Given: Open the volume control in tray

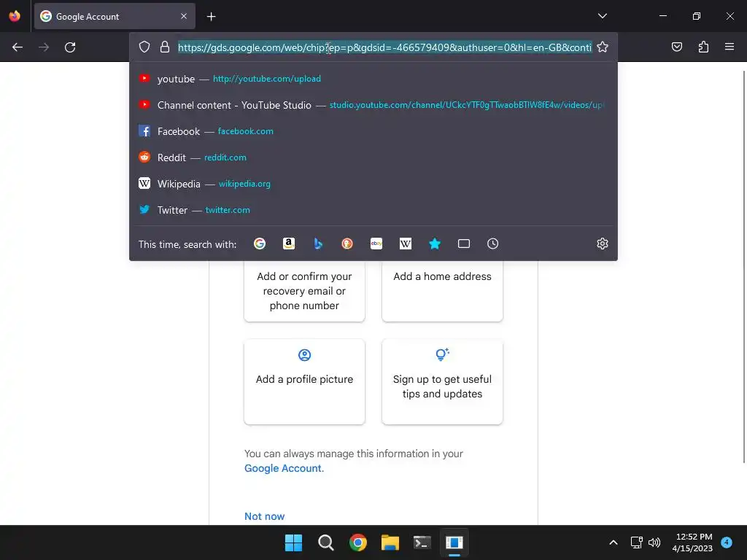Looking at the screenshot, I should coord(654,542).
